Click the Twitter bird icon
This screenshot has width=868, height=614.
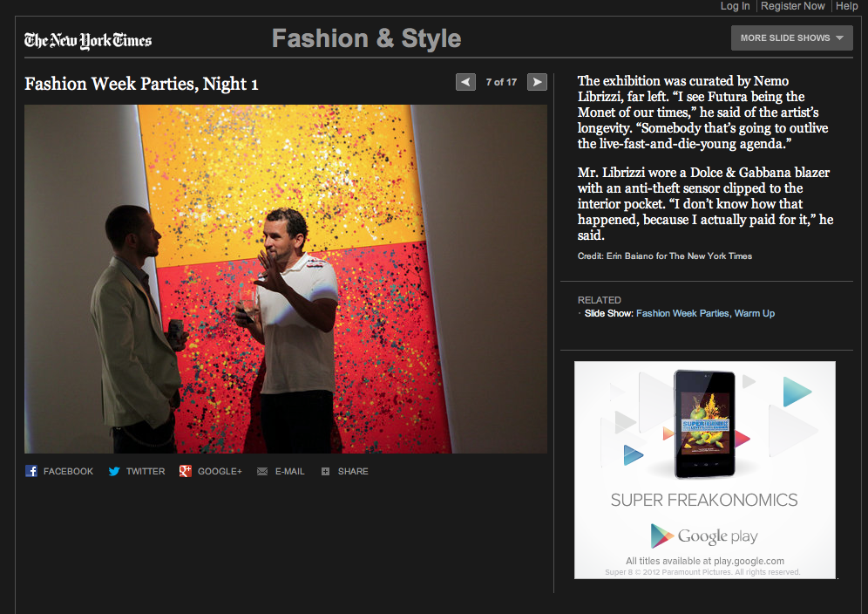tap(114, 471)
